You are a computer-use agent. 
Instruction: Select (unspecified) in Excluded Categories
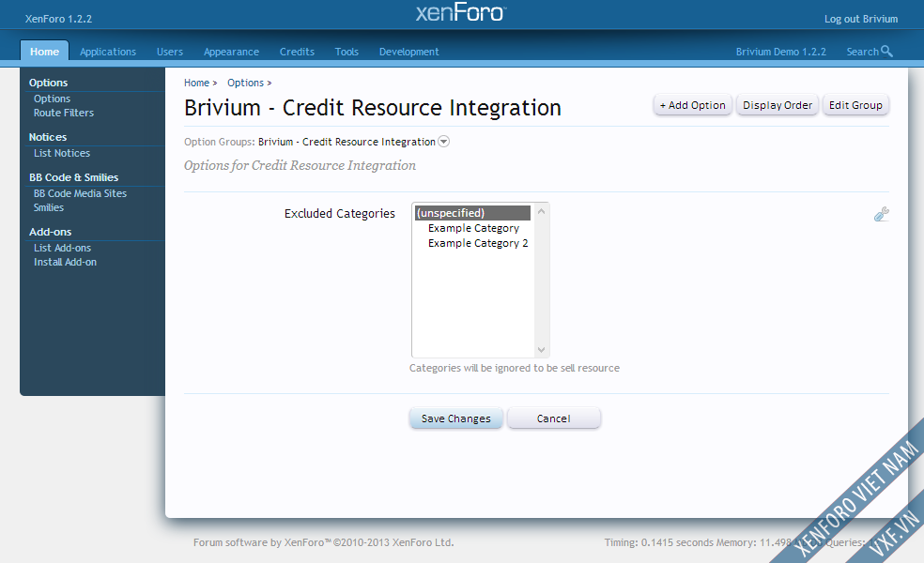(x=472, y=213)
